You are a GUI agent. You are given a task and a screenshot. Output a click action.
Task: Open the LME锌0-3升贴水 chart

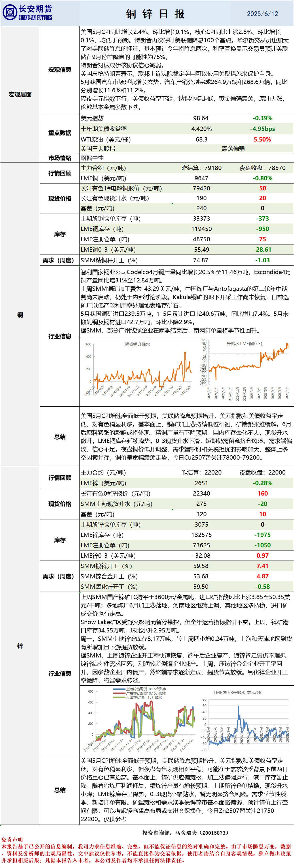245,720
